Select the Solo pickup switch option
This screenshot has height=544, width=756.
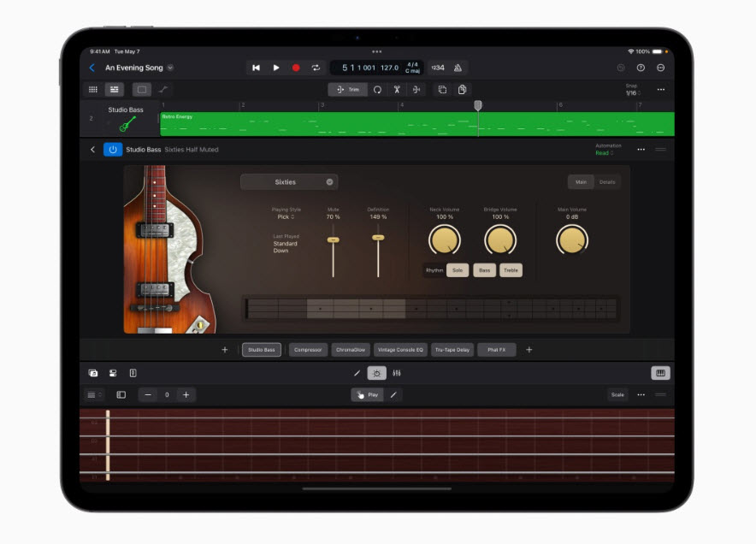(x=458, y=270)
